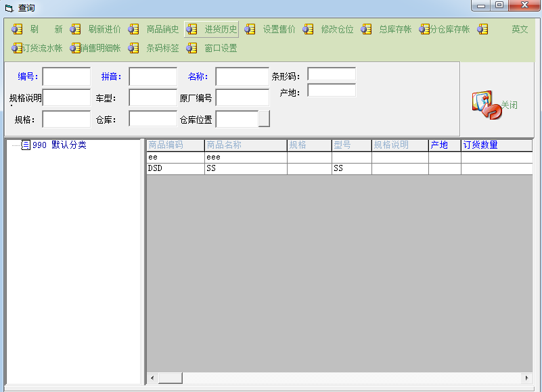Open the 分仓库存帐 icon
Screen dimensions: 542x392
coord(424,29)
